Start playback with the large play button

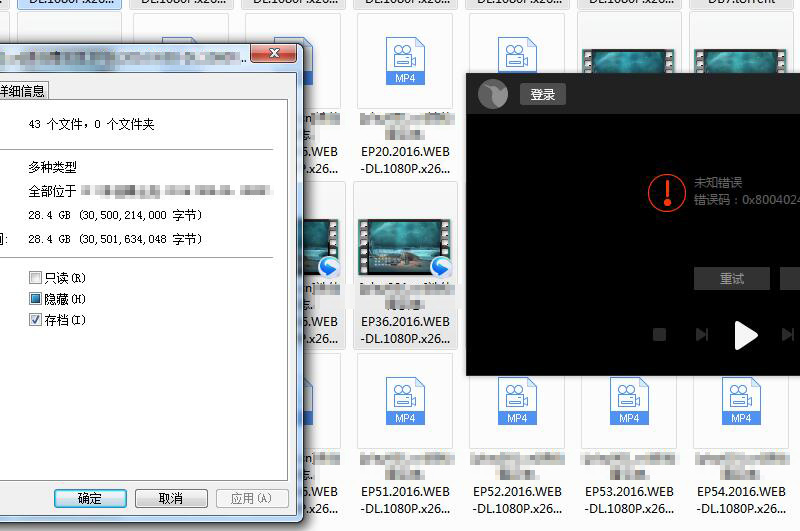coord(745,335)
